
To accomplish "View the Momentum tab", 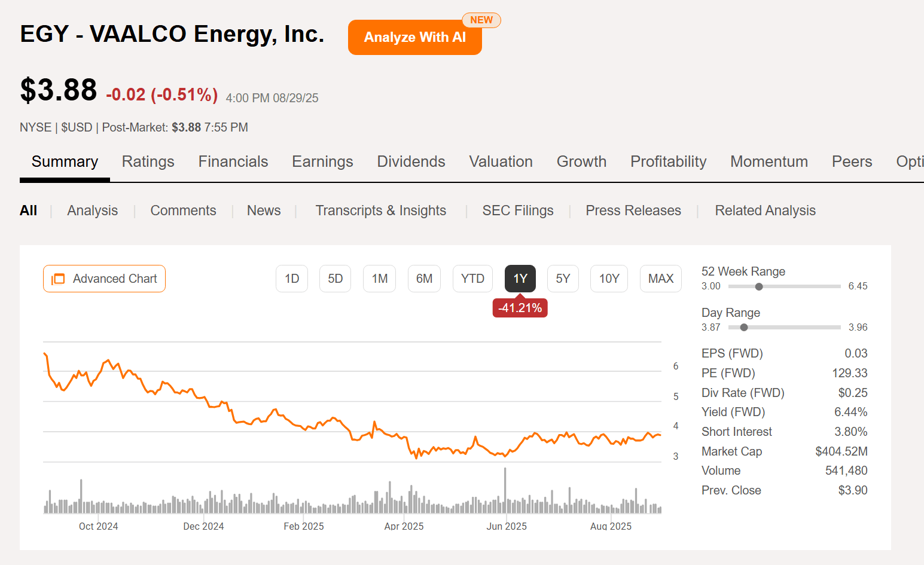I will pyautogui.click(x=769, y=161).
